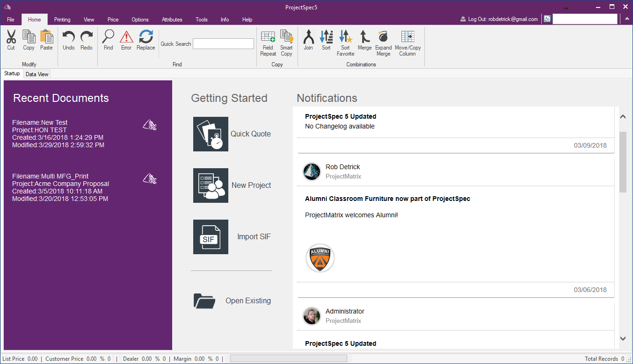633x364 pixels.
Task: Click the 03/09/2018 notification date
Action: pos(590,145)
